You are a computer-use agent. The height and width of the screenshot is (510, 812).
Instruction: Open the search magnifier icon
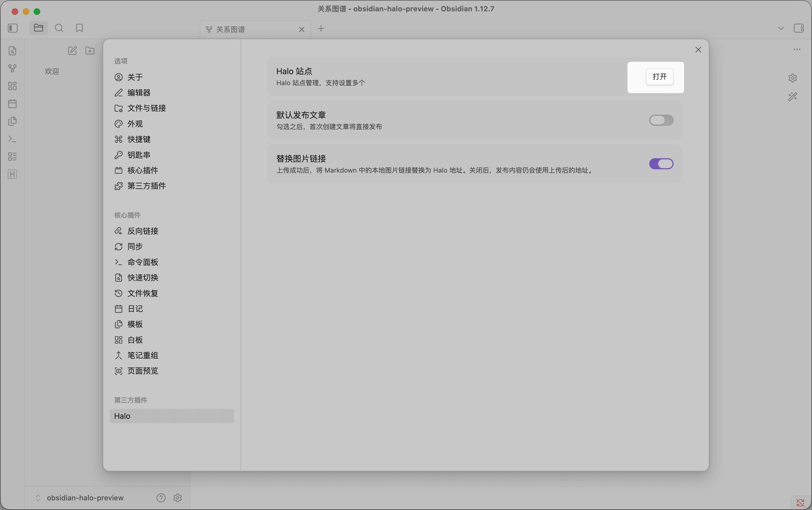[59, 28]
